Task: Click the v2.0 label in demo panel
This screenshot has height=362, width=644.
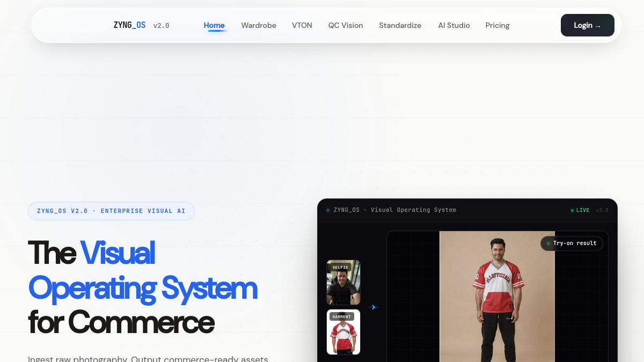Action: (x=602, y=210)
